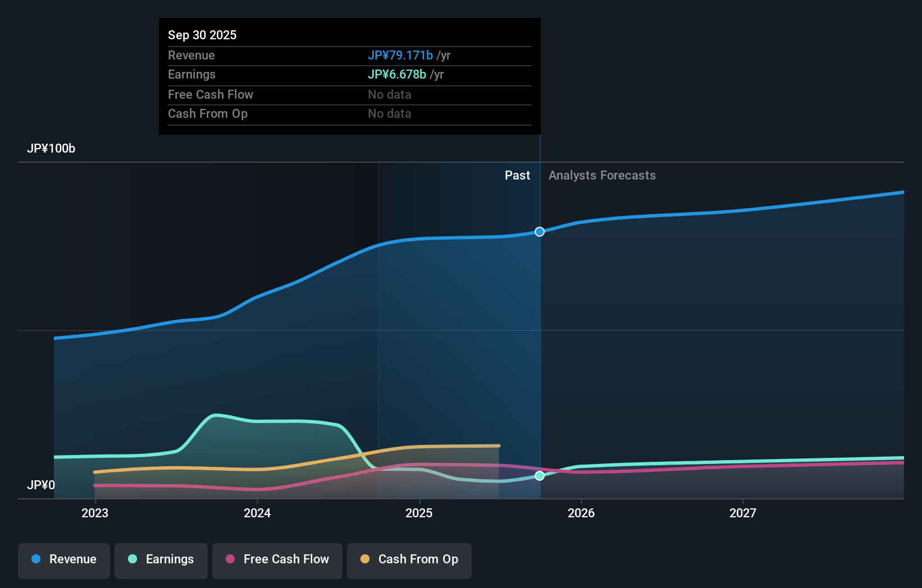Select the 2026 axis label
Screen dimensions: 922x588
582,513
